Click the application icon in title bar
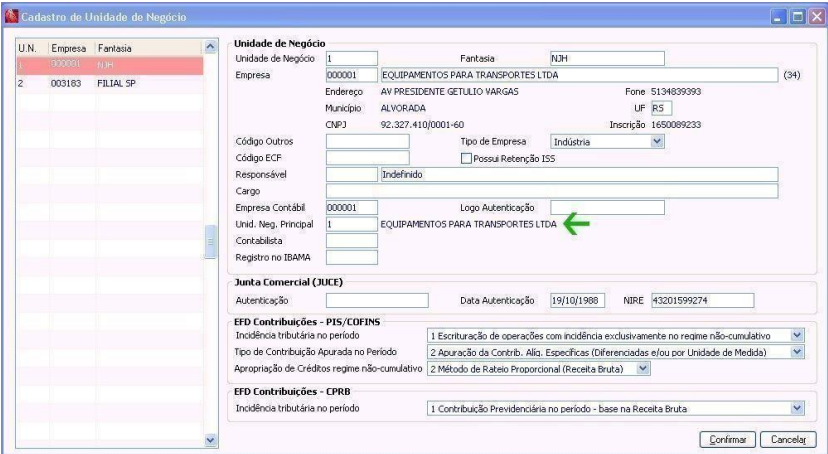The height and width of the screenshot is (454, 828). (11, 16)
